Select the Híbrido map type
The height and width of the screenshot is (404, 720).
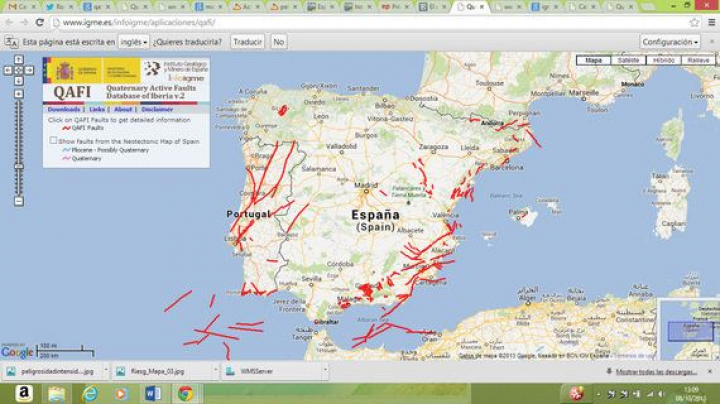coord(662,60)
